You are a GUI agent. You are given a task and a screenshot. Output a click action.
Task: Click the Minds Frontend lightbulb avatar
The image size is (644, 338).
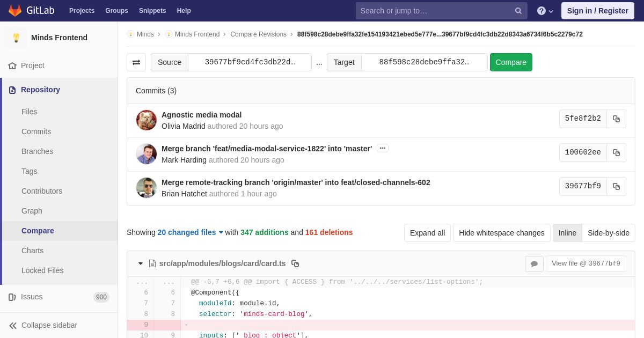pos(16,38)
